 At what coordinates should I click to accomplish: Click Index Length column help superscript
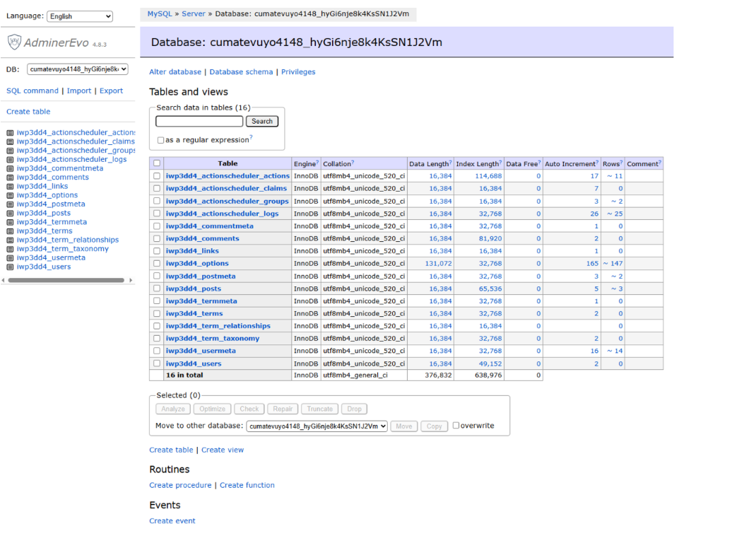(x=500, y=162)
